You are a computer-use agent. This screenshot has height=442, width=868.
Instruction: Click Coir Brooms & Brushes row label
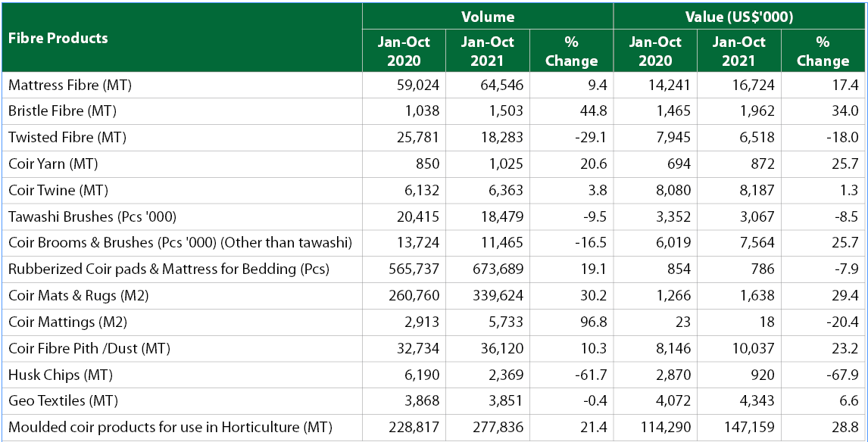[180, 243]
